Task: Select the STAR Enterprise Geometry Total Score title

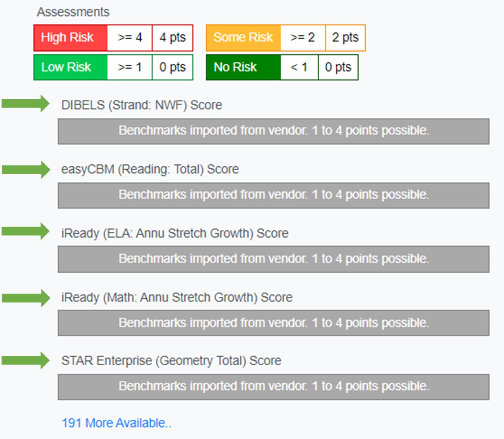Action: (171, 361)
